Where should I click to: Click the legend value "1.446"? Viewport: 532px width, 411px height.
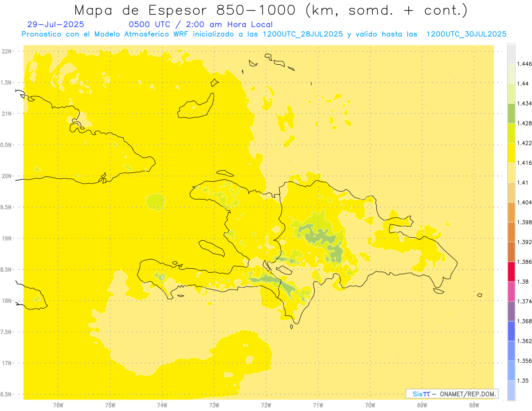tap(524, 64)
